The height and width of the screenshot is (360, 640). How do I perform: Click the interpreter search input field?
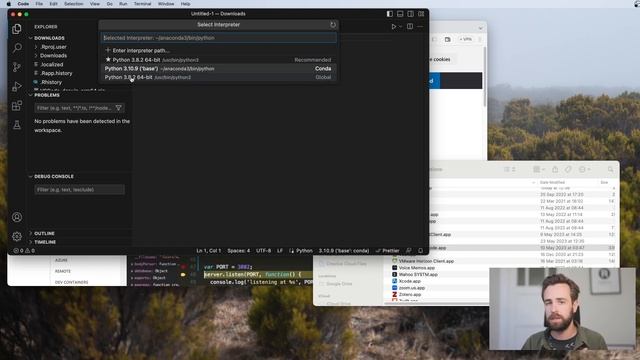tap(219, 38)
